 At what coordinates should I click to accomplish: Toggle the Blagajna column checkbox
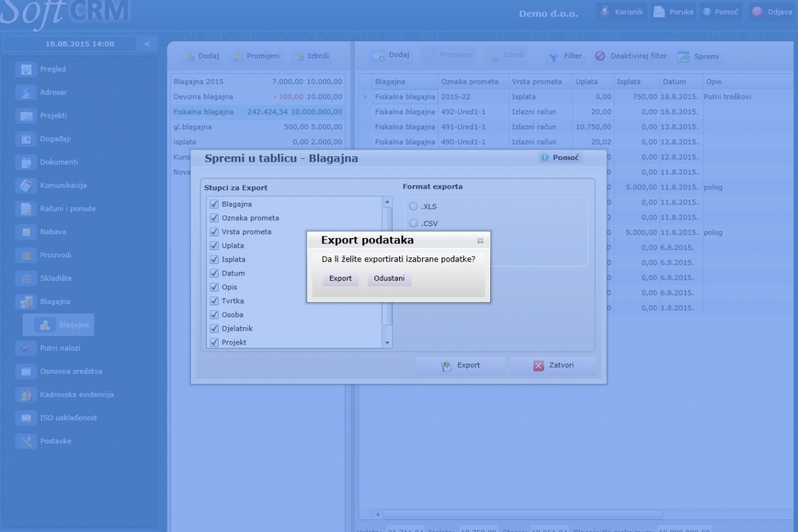click(214, 204)
